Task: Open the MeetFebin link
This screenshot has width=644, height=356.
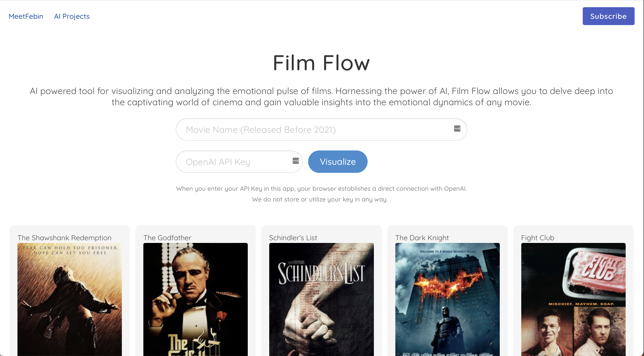Action: tap(26, 16)
